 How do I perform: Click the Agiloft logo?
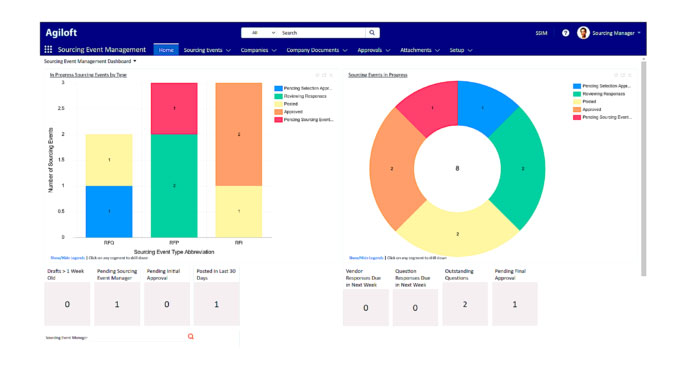coord(61,33)
